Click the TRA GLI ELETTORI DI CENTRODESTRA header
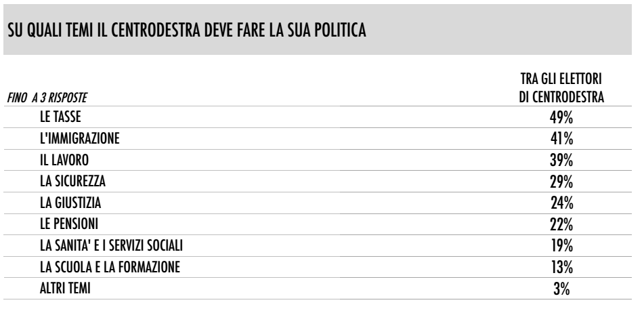This screenshot has height=311, width=644. 561,88
